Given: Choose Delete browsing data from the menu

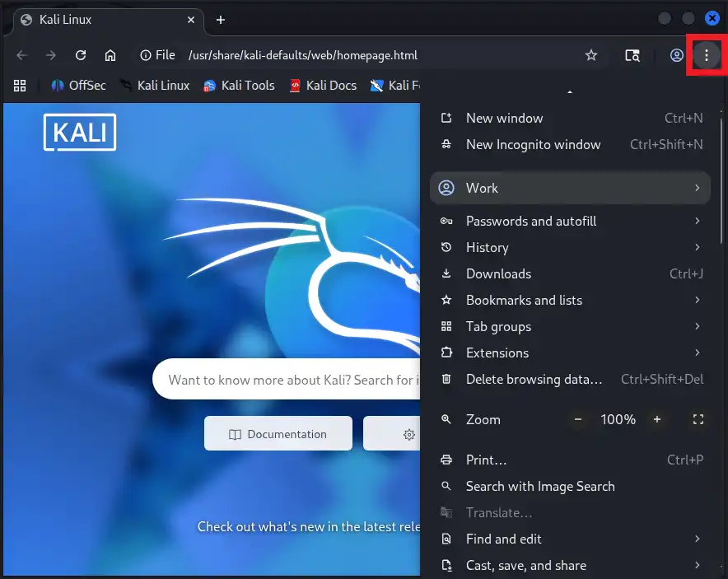Looking at the screenshot, I should click(x=535, y=379).
